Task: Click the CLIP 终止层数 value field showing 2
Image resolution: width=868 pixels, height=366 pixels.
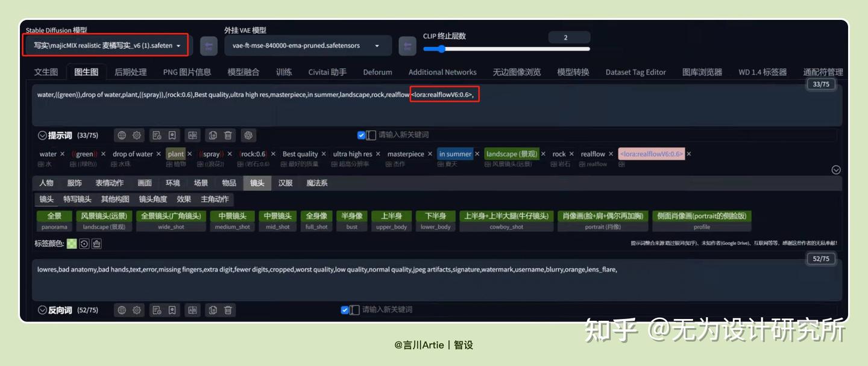Action: pos(569,37)
